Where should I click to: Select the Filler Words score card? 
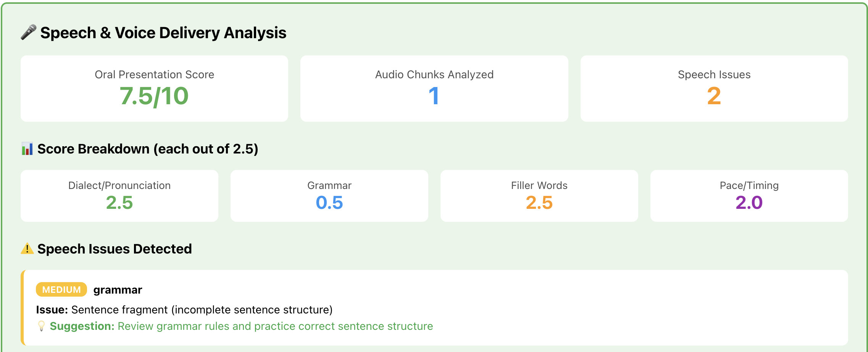539,195
